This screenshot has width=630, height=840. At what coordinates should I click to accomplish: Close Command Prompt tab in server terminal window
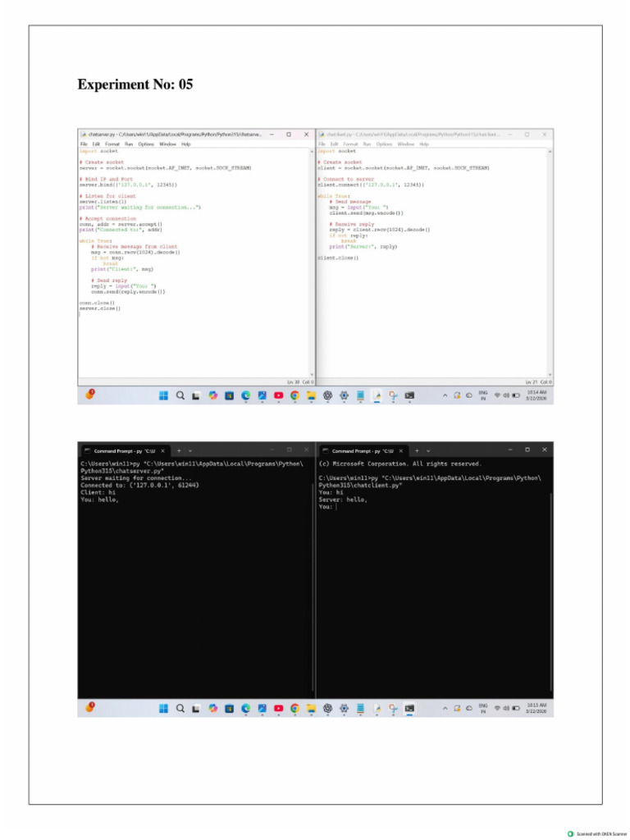(163, 451)
